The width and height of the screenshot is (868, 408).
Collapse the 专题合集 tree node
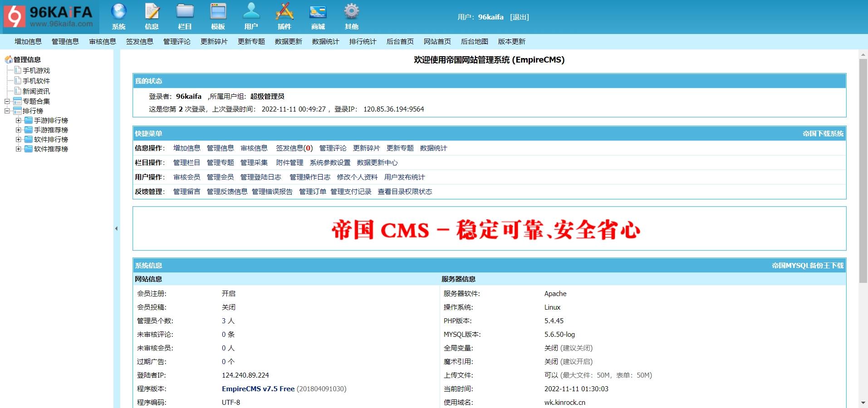click(7, 101)
